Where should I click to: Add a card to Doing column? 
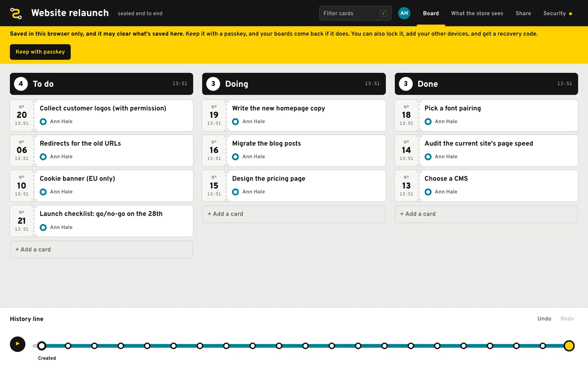294,214
